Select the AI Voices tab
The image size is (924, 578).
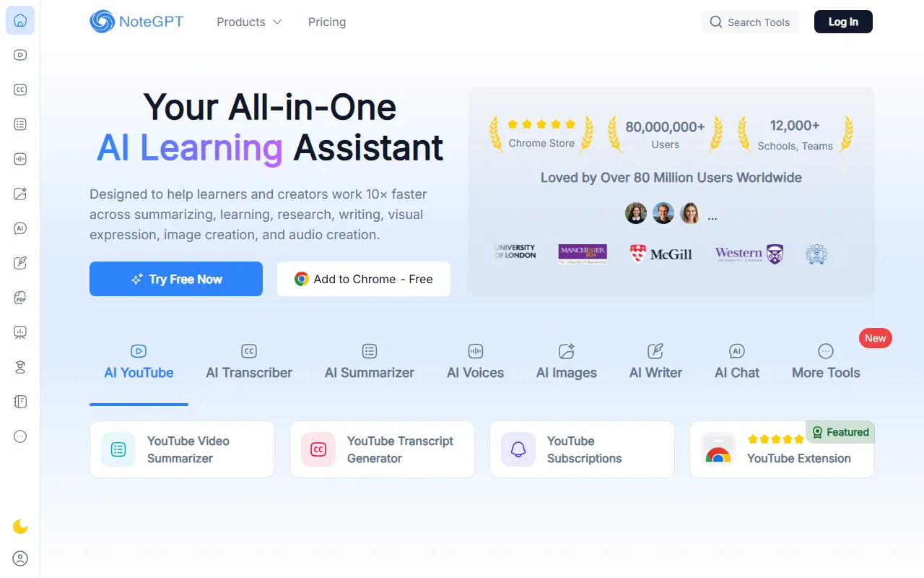[x=475, y=362]
